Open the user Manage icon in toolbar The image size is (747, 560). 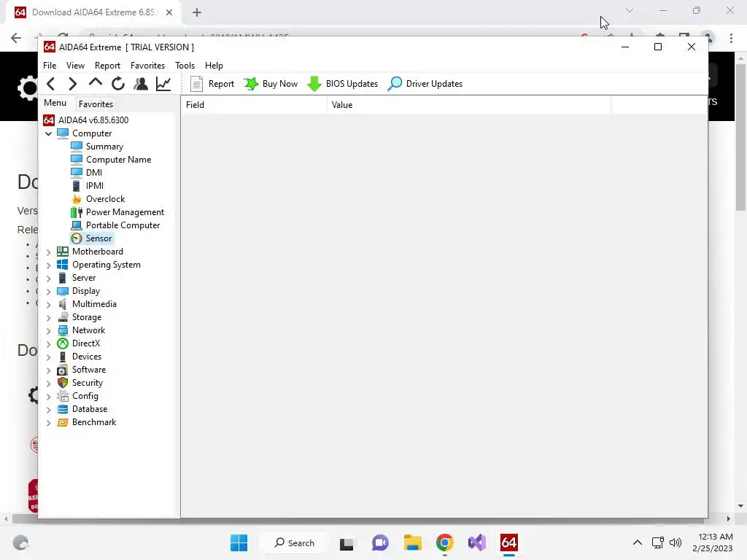141,84
